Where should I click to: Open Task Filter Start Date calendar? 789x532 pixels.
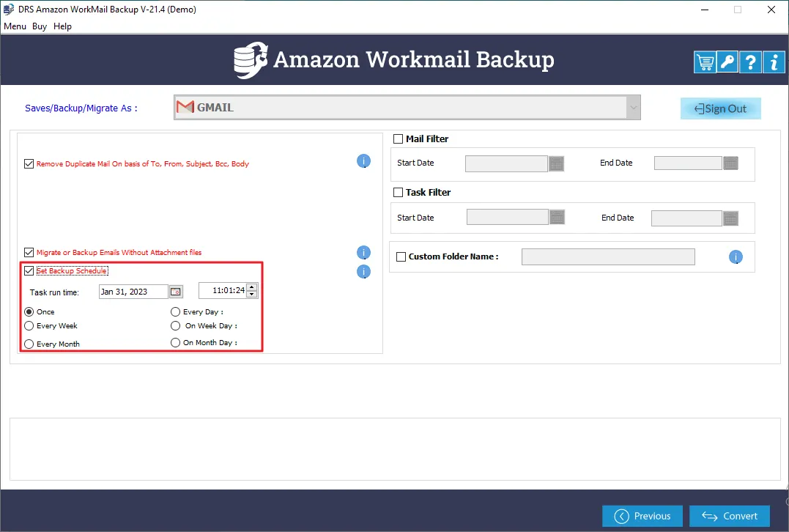coord(557,217)
